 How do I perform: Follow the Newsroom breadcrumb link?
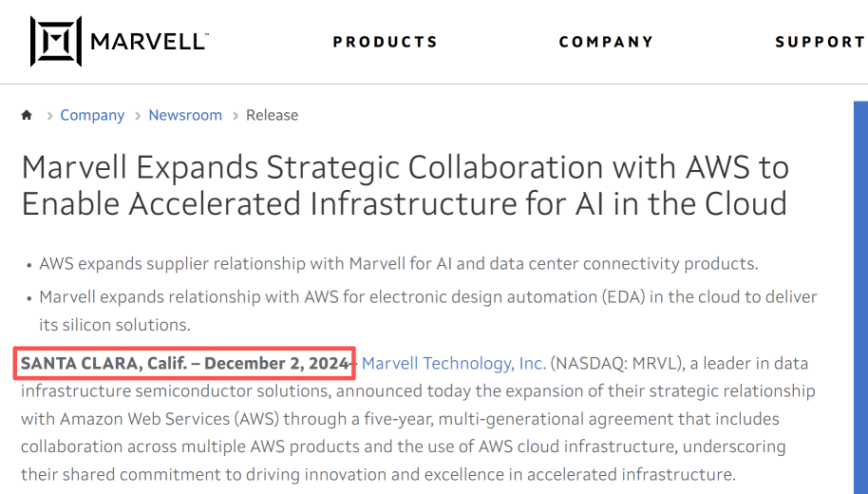click(185, 115)
